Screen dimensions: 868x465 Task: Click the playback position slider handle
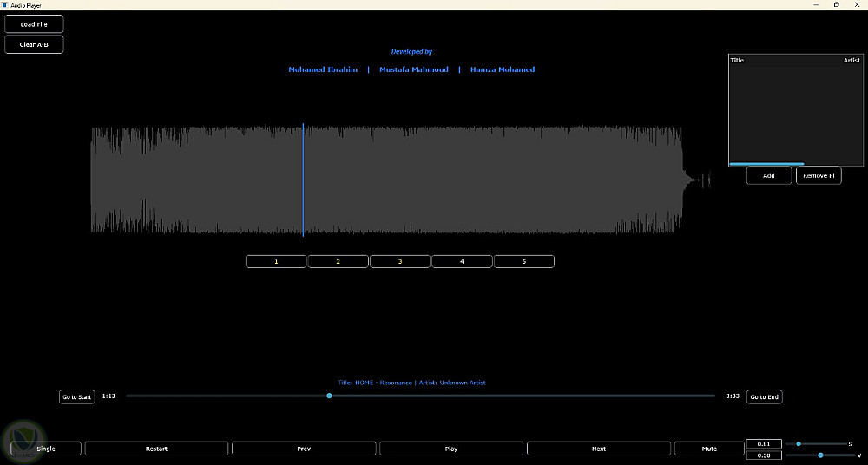point(329,396)
